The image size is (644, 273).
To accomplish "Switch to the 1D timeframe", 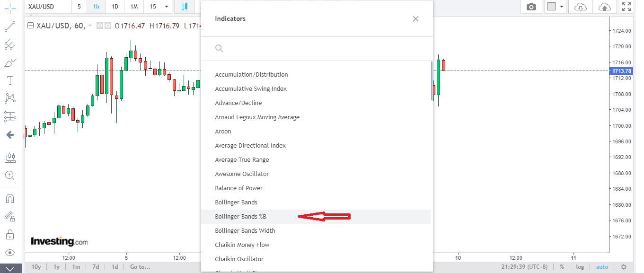I will [x=115, y=7].
